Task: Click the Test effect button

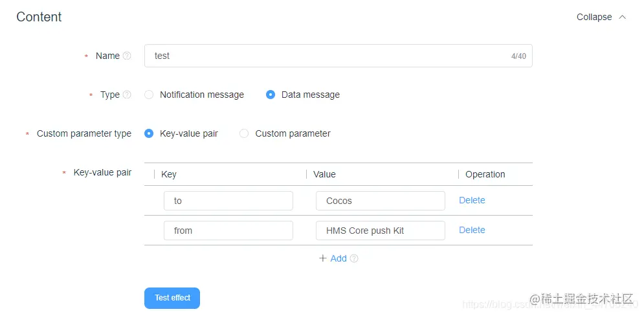Action: coord(172,298)
